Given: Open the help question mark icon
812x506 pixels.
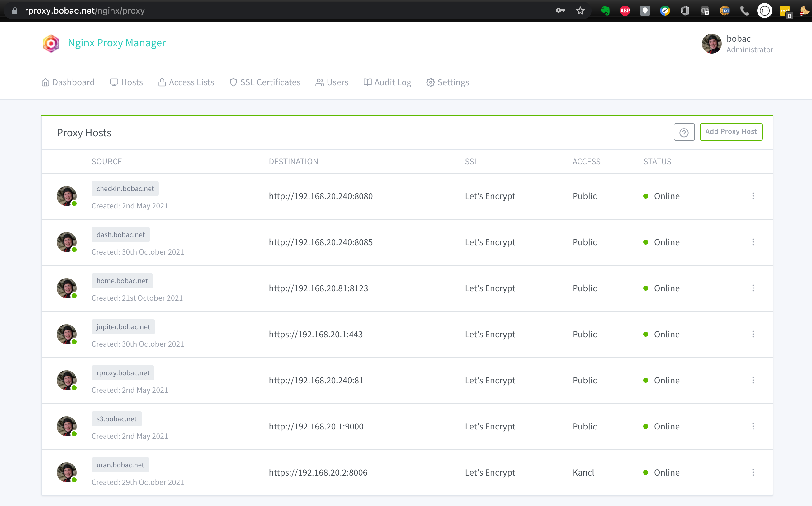Looking at the screenshot, I should click(684, 132).
